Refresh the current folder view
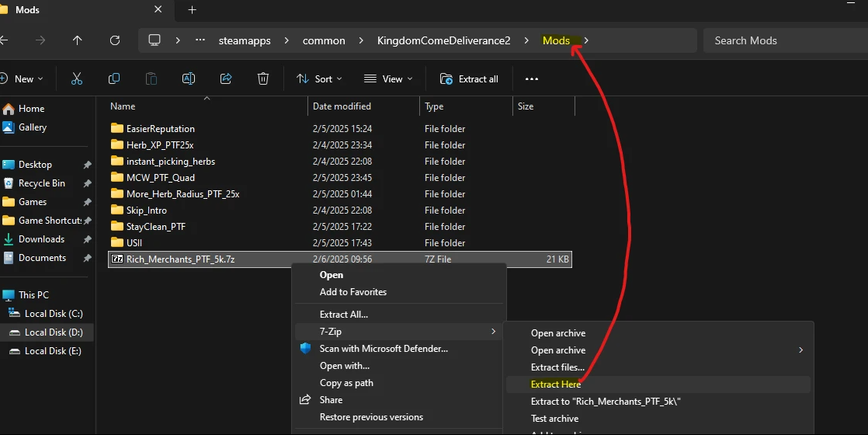Image resolution: width=868 pixels, height=435 pixels. [115, 40]
